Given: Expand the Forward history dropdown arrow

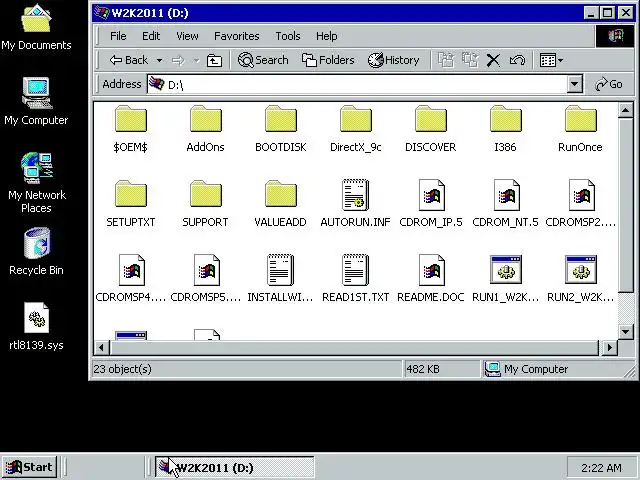Looking at the screenshot, I should (196, 60).
